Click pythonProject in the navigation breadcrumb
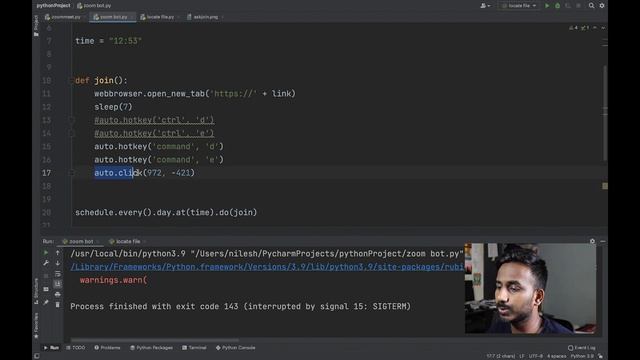The image size is (640, 360). click(53, 6)
